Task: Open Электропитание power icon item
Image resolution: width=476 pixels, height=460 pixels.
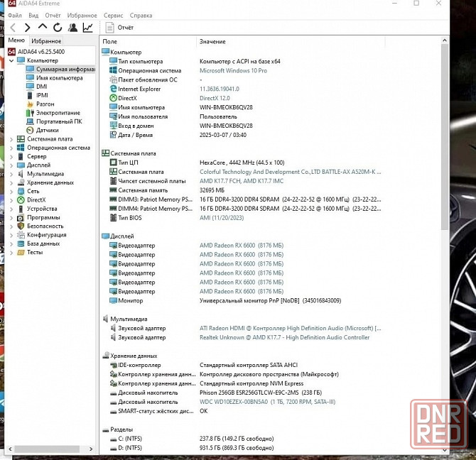Action: click(x=30, y=113)
